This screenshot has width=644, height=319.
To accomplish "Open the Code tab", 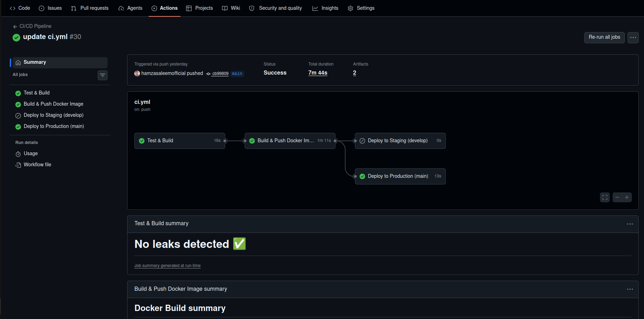I will click(20, 8).
